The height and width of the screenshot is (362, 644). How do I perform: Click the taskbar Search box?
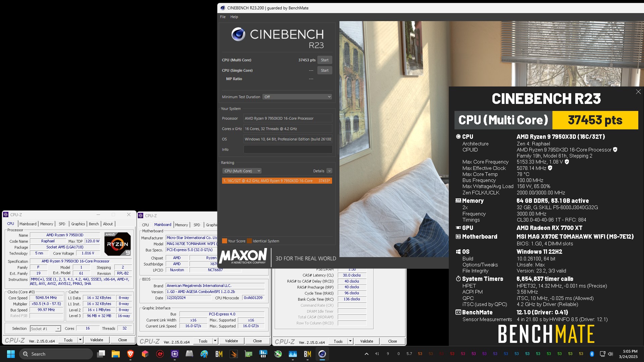(x=56, y=354)
